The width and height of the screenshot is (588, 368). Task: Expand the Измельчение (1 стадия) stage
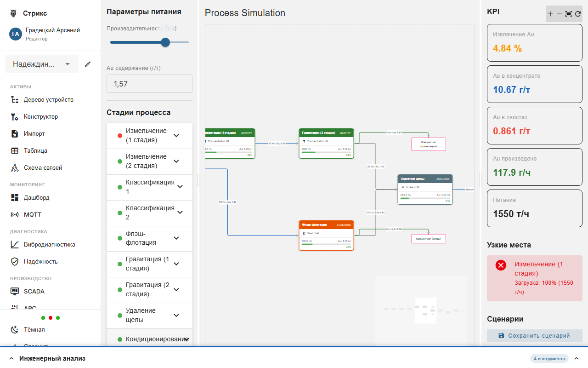point(176,136)
